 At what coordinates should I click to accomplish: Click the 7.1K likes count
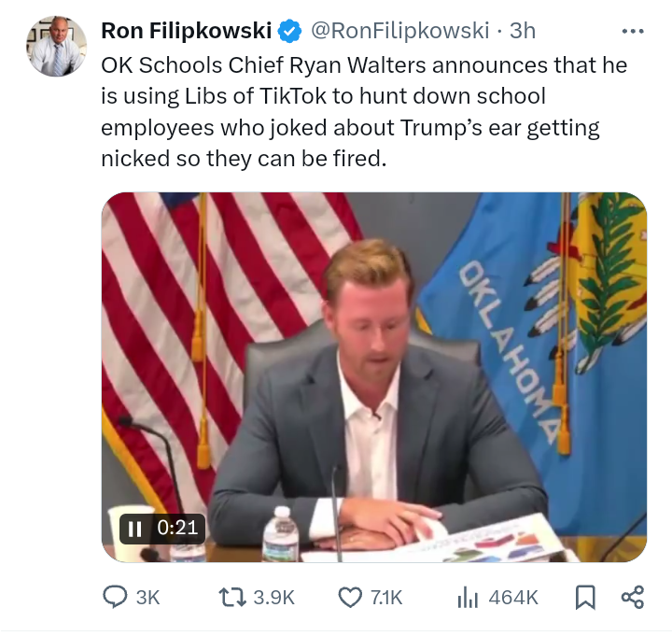385,597
